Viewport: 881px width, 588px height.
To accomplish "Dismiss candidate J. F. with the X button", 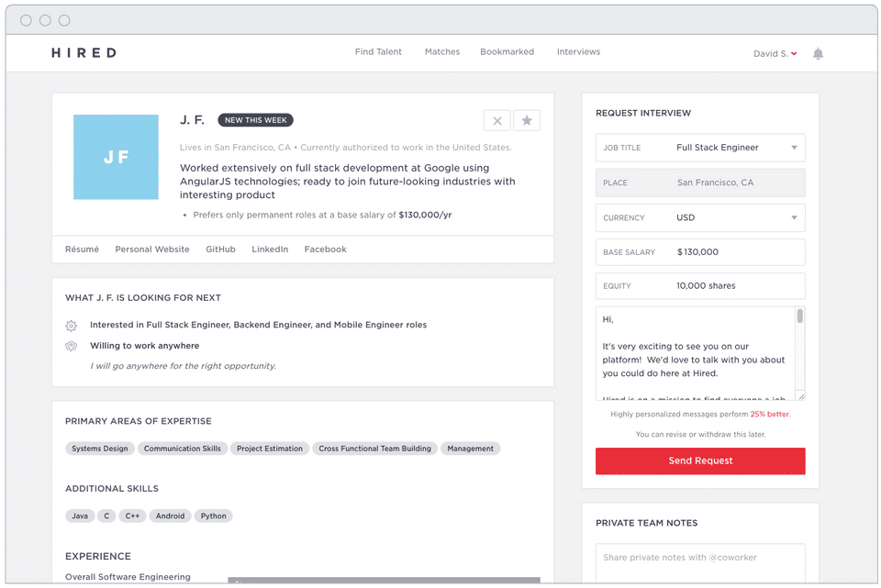I will (497, 120).
